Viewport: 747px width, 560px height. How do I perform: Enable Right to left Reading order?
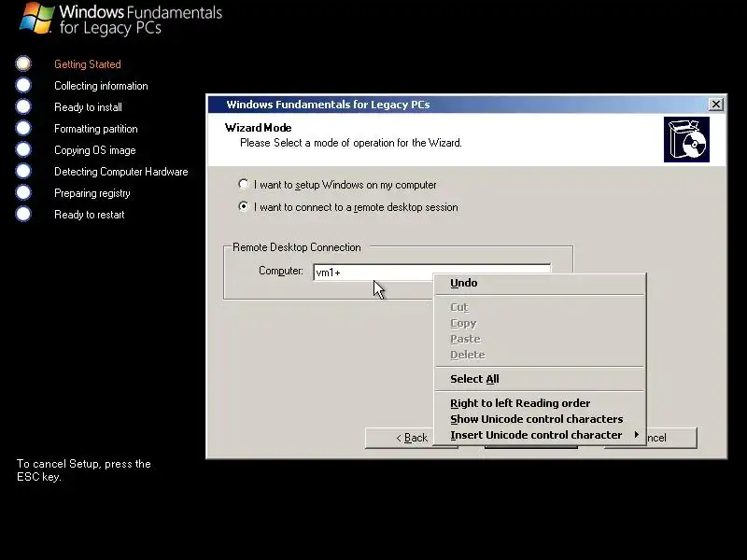[x=540, y=403]
